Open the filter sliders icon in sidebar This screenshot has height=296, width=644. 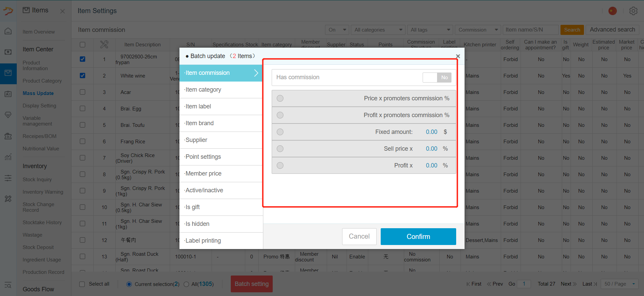[8, 178]
